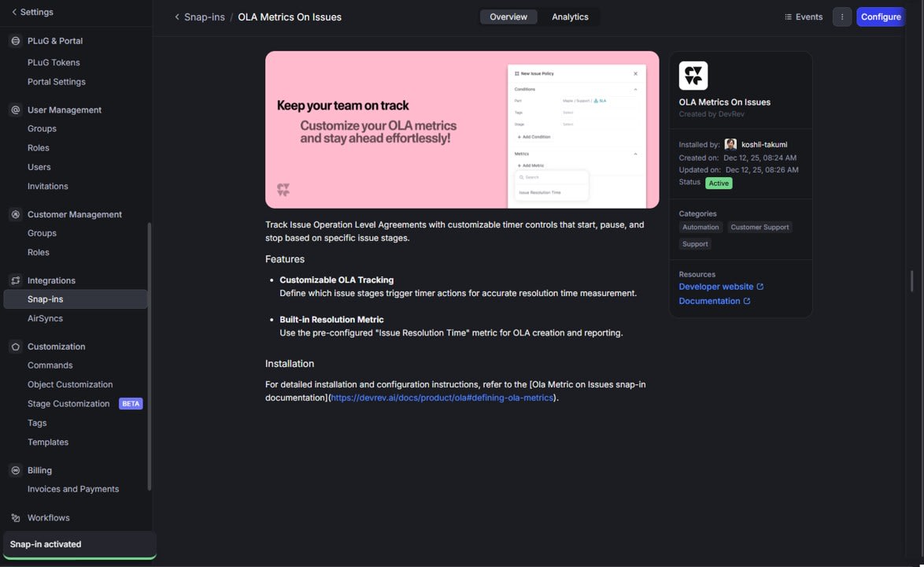Click the DevRev logo on the pink banner
The width and height of the screenshot is (924, 567).
point(283,190)
